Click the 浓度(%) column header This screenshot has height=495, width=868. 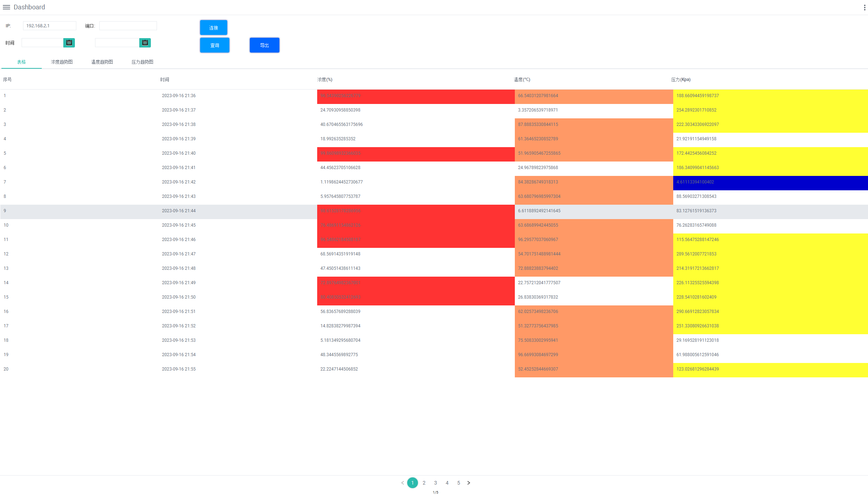tap(325, 80)
